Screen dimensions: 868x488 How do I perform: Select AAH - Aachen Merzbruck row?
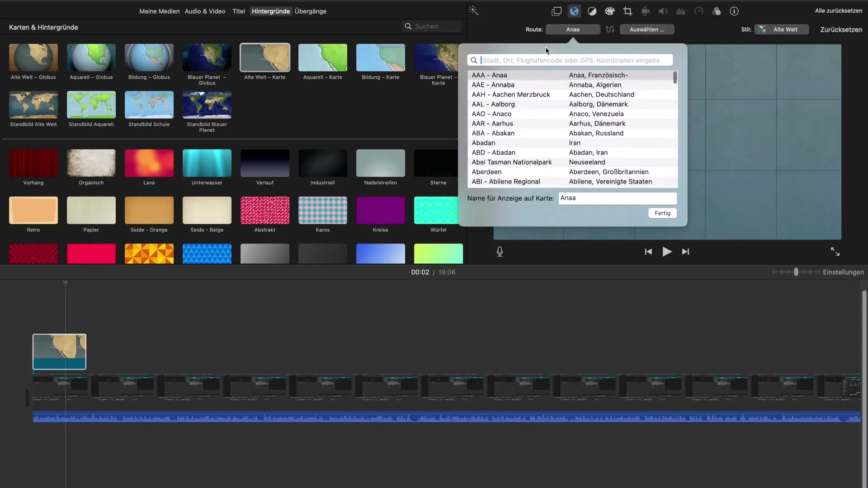click(x=572, y=94)
